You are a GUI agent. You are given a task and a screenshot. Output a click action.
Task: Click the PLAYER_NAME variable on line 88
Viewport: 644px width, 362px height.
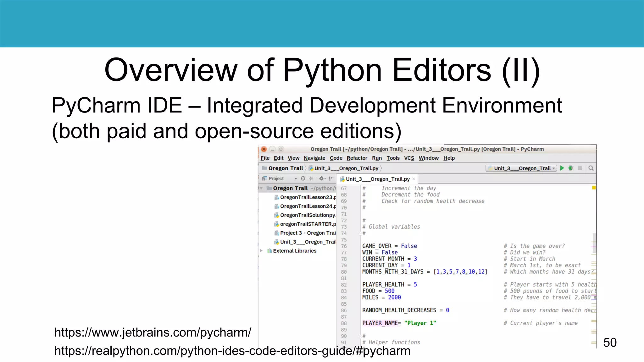[x=380, y=323]
